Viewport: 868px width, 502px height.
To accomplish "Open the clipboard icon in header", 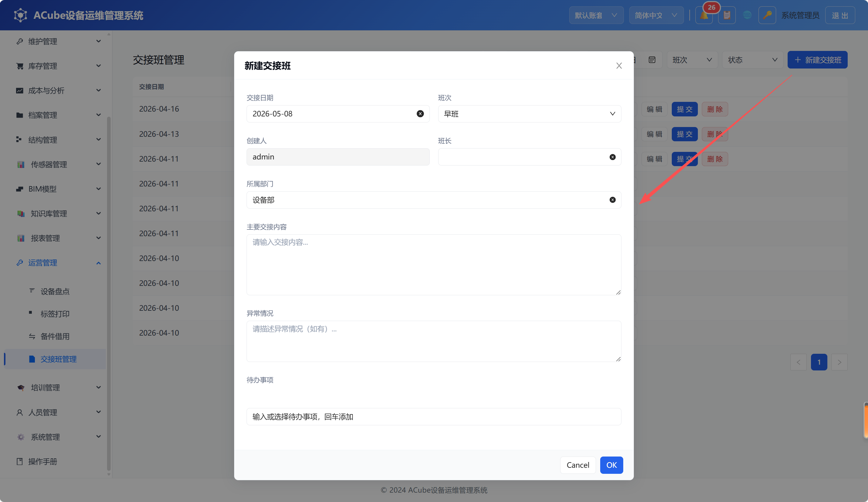I will click(x=727, y=15).
